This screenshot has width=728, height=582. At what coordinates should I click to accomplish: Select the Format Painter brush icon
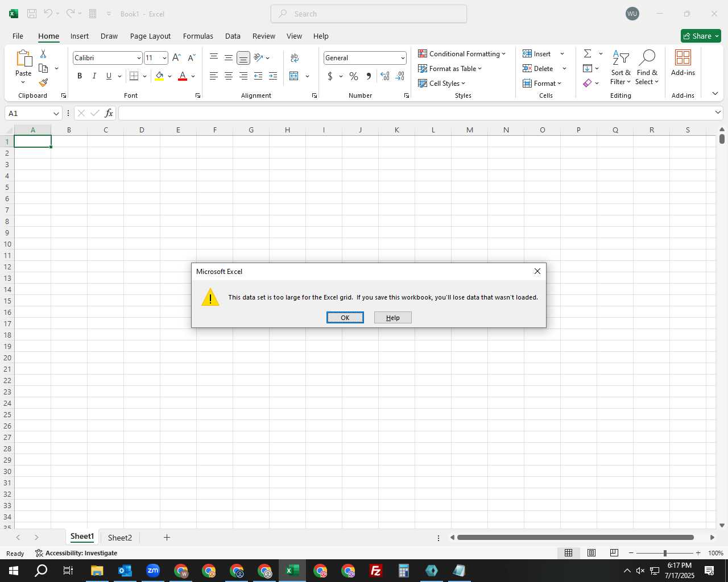(x=43, y=83)
